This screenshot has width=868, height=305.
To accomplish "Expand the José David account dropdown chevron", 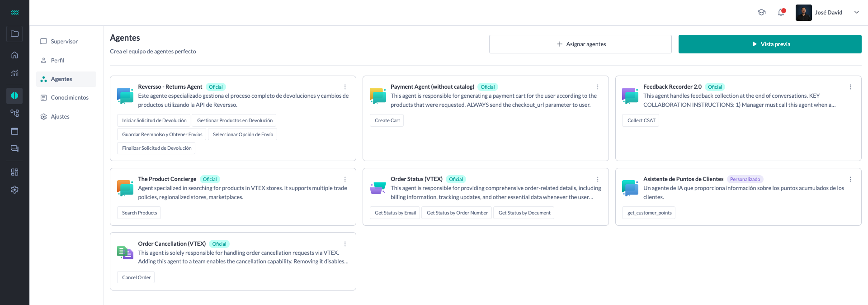I will coord(856,13).
